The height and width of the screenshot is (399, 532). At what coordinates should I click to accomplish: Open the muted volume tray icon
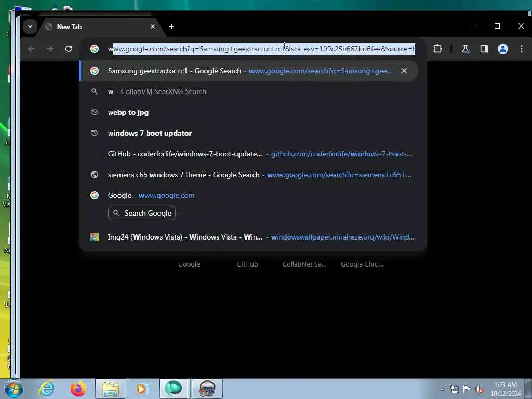point(480,389)
